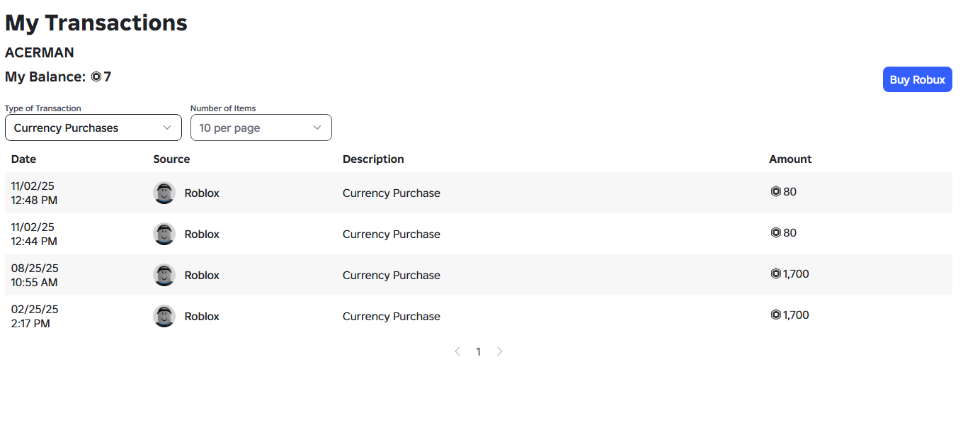Click the Amount column header
The width and height of the screenshot is (980, 430).
coord(790,159)
